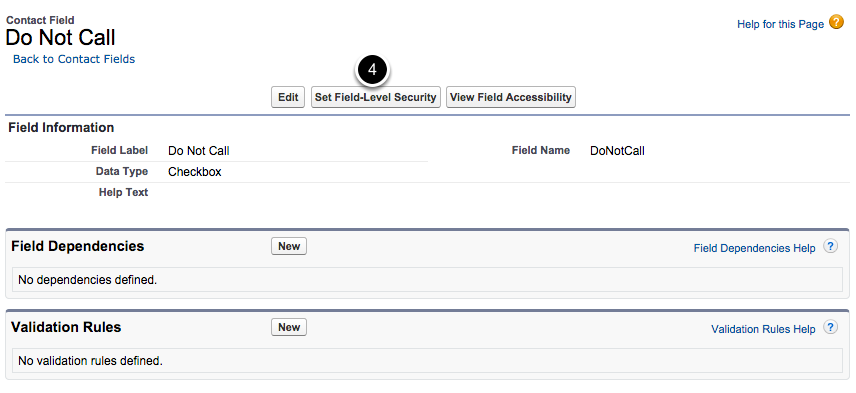This screenshot has width=856, height=393.
Task: Click the Do Not Call field label value
Action: (x=199, y=151)
